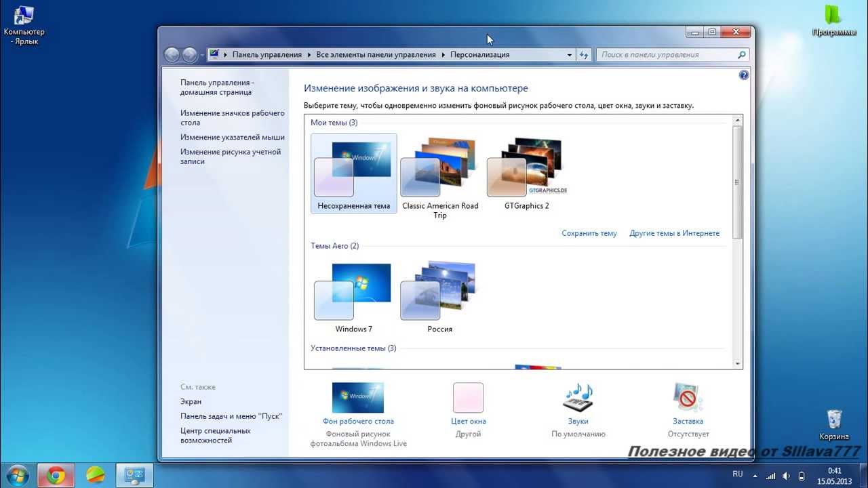This screenshot has height=488, width=868.
Task: Open Изменение рисунка учетной записи link
Action: (231, 157)
